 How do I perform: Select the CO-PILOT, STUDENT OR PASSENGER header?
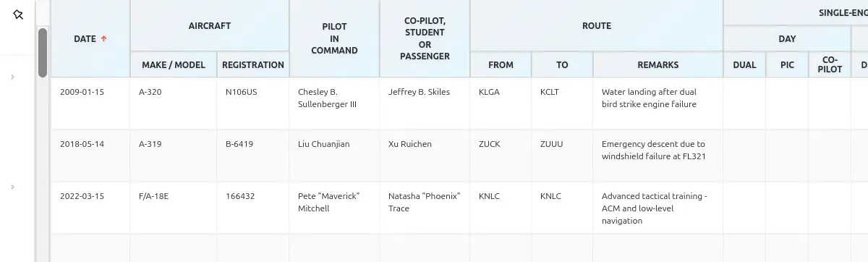pos(425,38)
